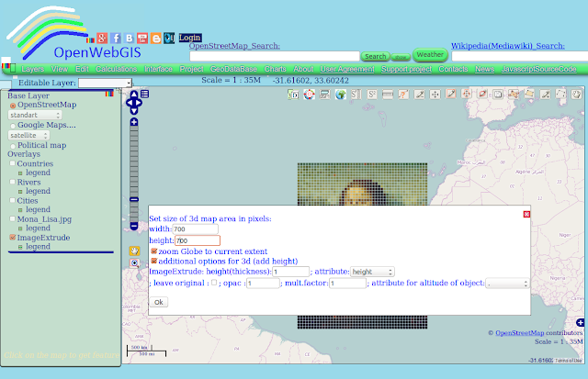
Task: Uncheck zoom Globe to current extent
Action: click(x=153, y=251)
